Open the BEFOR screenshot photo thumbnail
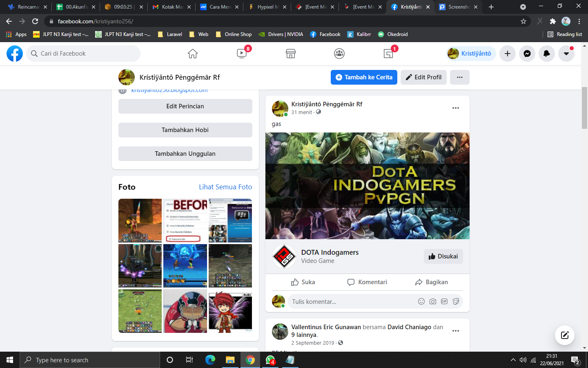Screen dimensions: 588x368 185,220
